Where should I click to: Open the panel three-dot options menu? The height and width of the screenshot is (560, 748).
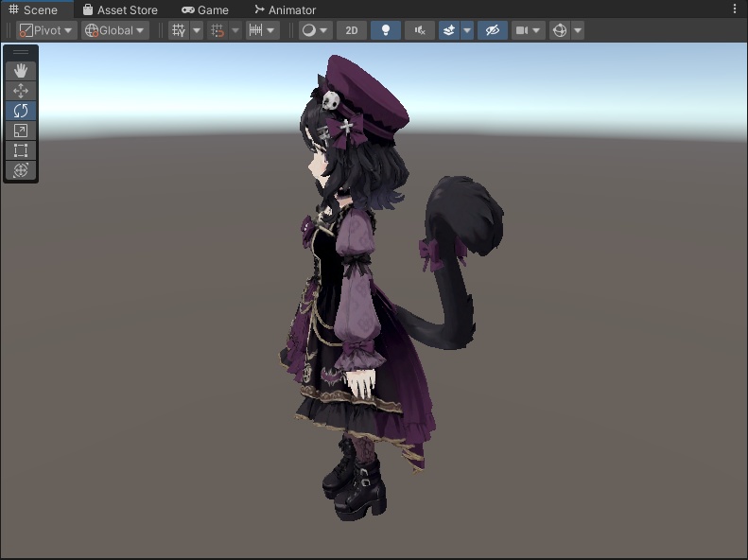(734, 9)
